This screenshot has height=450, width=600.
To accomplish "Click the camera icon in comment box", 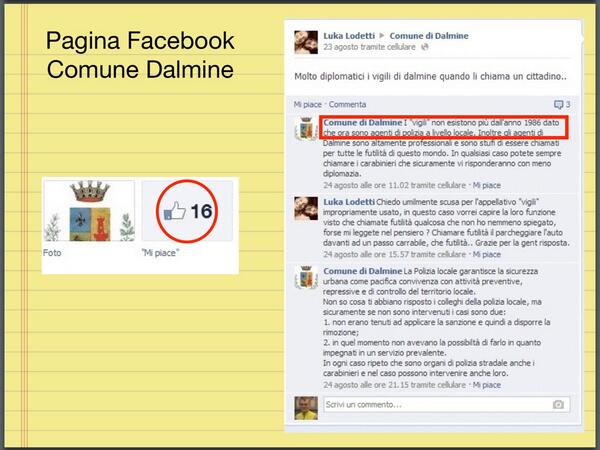I will point(558,404).
